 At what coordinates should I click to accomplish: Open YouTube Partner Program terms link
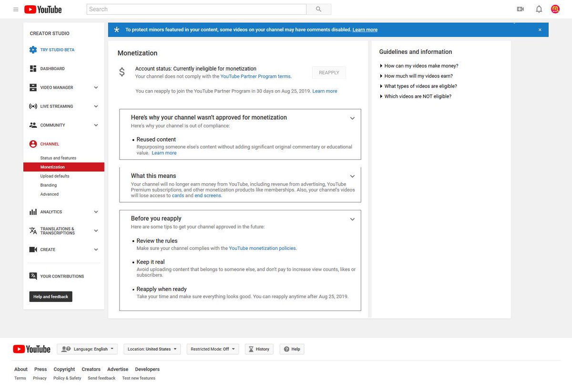255,76
